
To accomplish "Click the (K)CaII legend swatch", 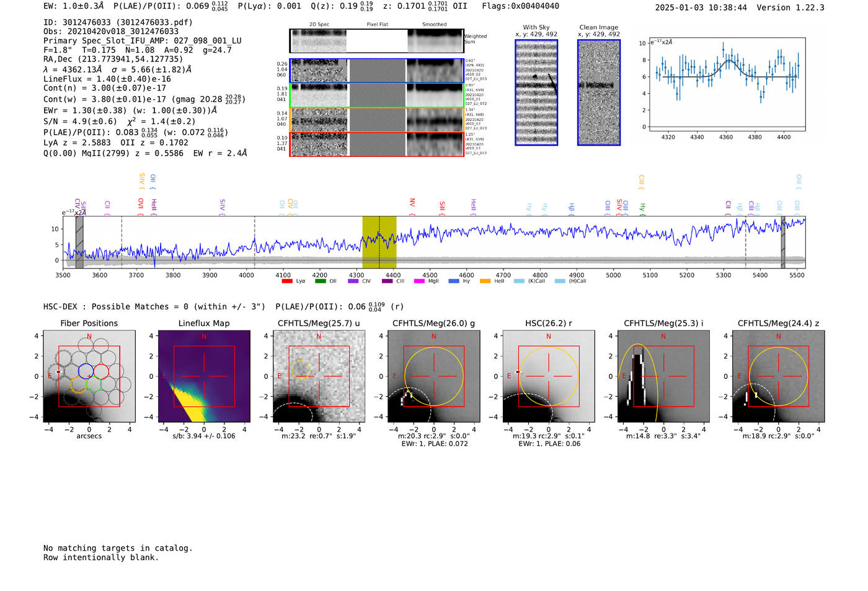I will coord(519,281).
